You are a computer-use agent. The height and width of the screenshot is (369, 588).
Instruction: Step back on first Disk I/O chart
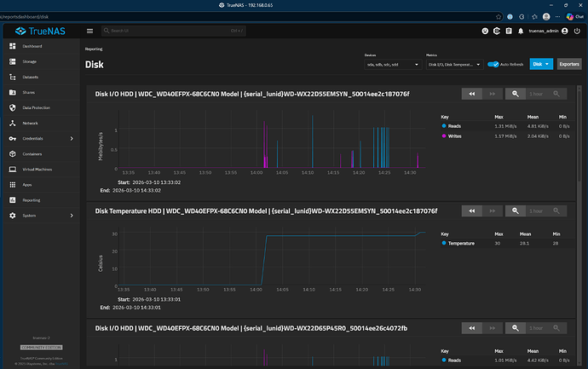click(x=472, y=94)
